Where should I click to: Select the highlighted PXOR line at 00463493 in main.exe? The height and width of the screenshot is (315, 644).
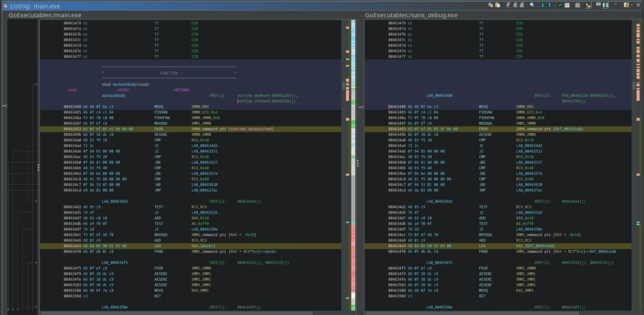point(190,129)
